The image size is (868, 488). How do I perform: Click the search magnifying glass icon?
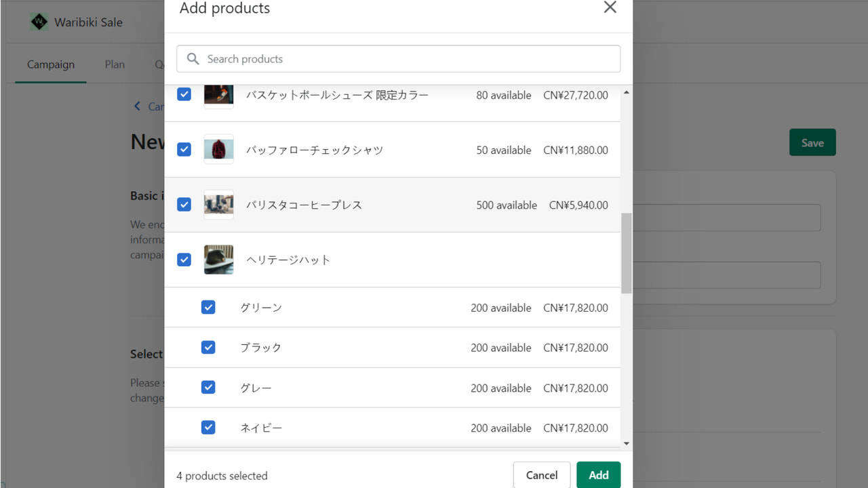(193, 59)
